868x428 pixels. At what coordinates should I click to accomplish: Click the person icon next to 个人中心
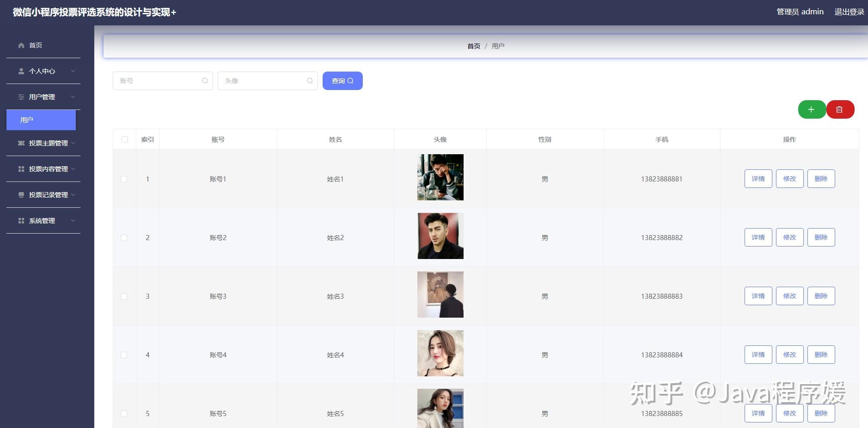pos(20,71)
